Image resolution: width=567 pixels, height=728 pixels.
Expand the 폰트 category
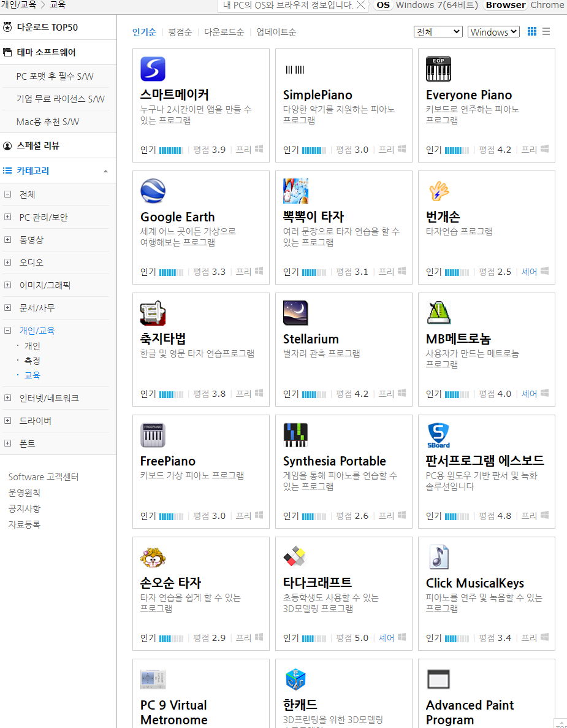pos(7,443)
